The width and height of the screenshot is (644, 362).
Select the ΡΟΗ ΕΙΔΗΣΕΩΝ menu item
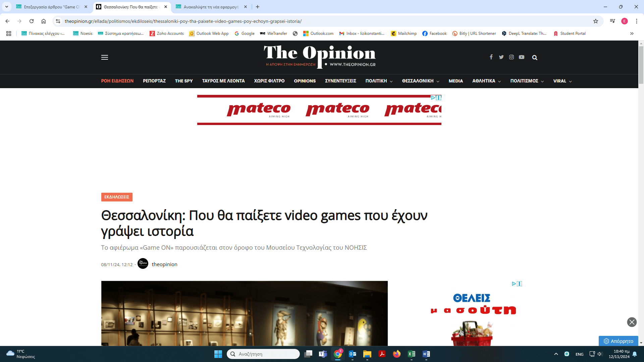coord(117,81)
